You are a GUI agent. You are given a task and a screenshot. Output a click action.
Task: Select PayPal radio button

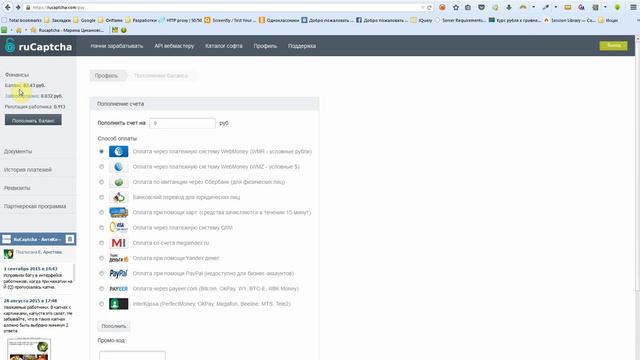pos(102,273)
